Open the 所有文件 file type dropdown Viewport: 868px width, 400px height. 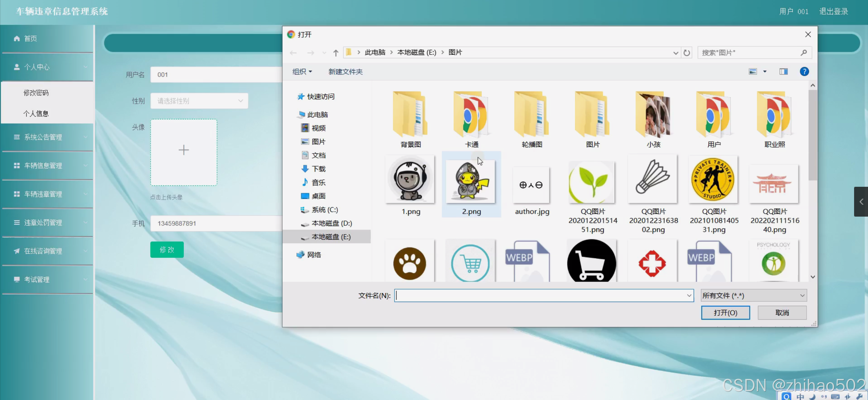pos(753,296)
